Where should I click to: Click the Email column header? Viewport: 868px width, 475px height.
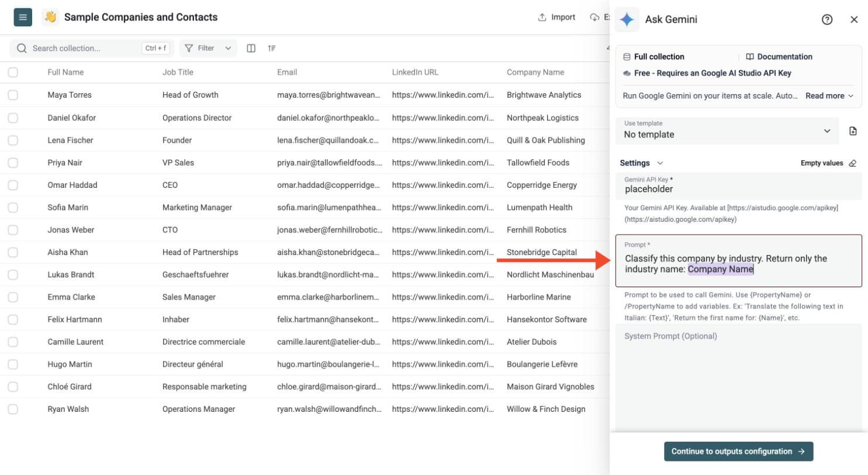tap(287, 73)
